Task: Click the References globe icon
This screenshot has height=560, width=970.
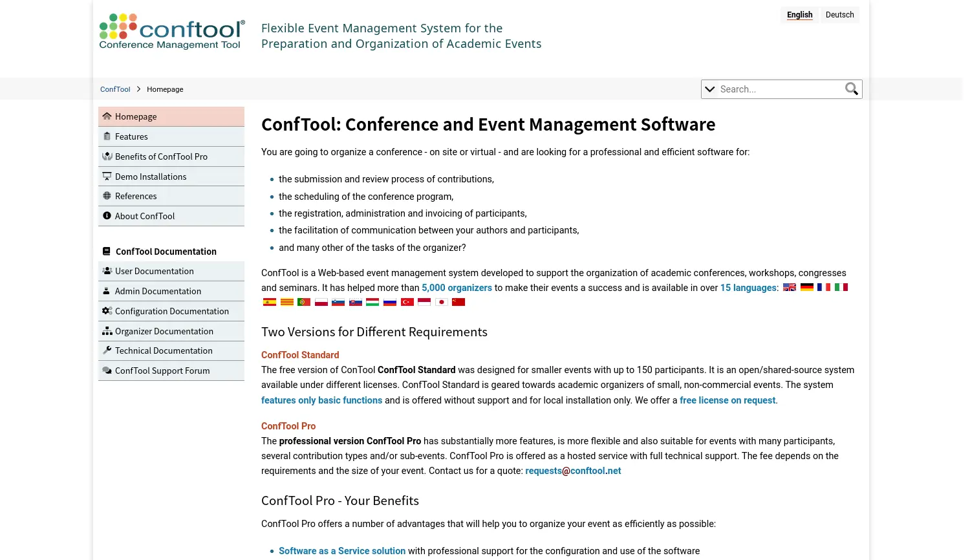Action: pos(107,195)
